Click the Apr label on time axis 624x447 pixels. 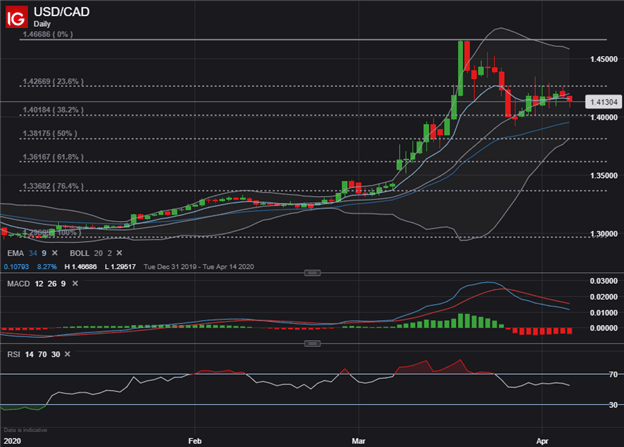542,441
